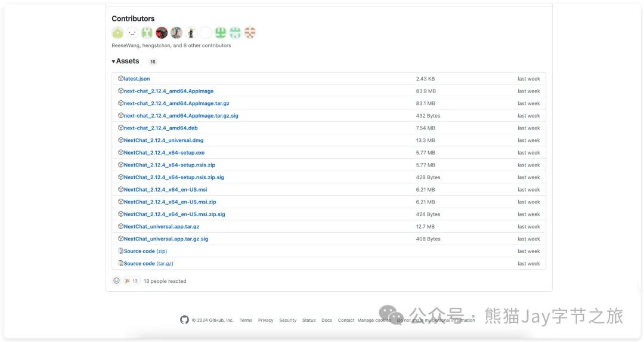Open the Privacy footer link
The image size is (644, 342).
coord(266,320)
